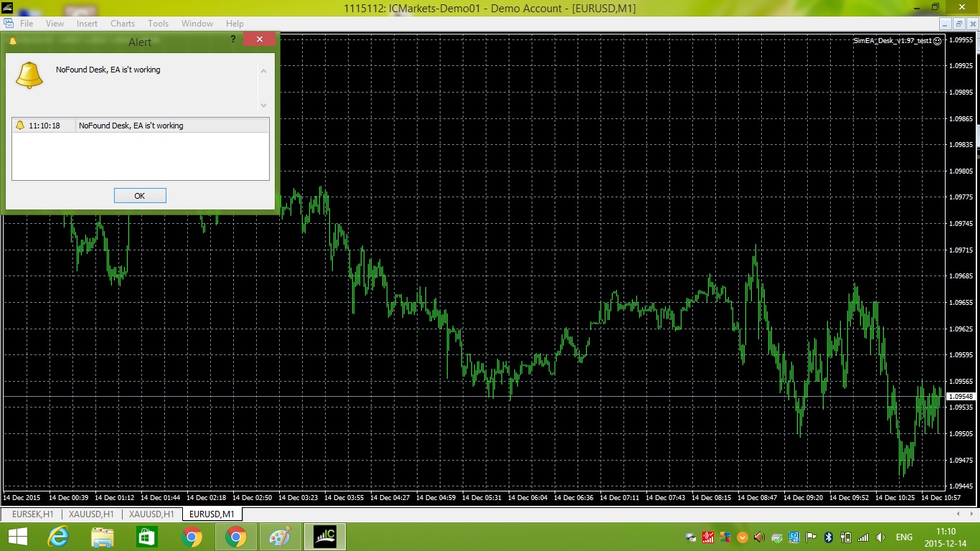
Task: Open File Explorer from taskbar
Action: click(102, 537)
